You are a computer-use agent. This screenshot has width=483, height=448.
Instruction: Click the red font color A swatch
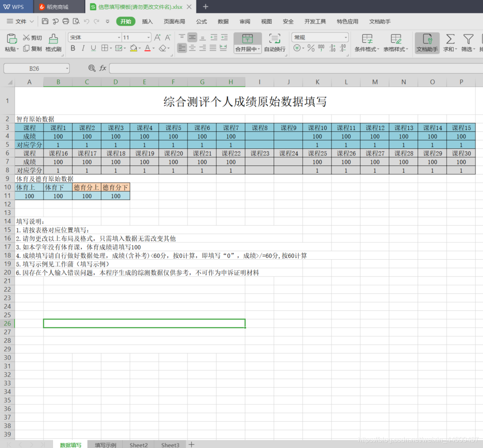(x=148, y=48)
